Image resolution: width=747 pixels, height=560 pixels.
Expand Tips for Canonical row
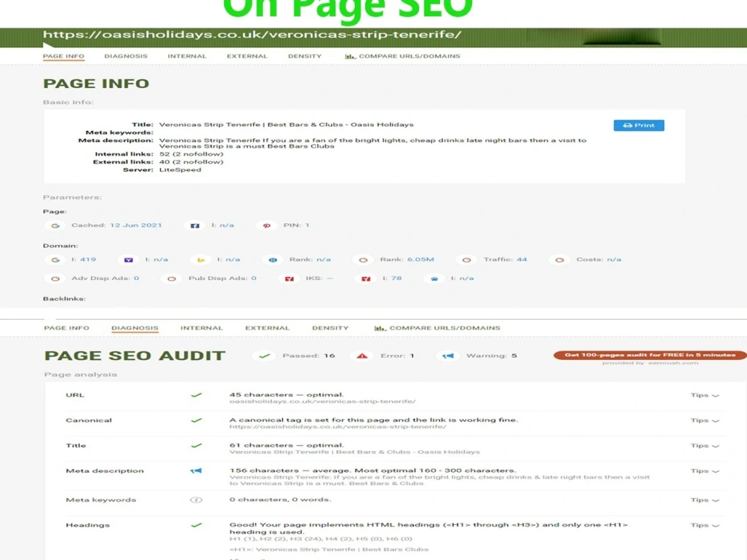point(704,420)
